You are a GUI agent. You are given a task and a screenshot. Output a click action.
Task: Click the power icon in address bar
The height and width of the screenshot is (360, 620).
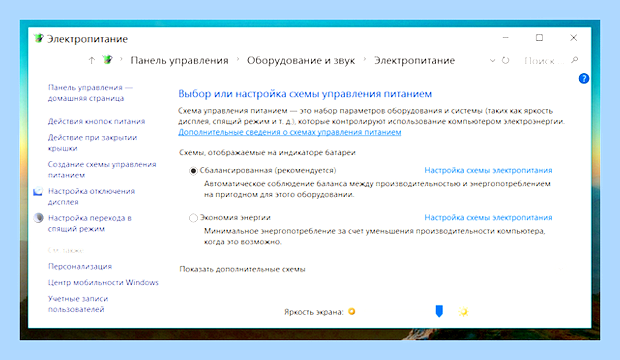click(107, 60)
